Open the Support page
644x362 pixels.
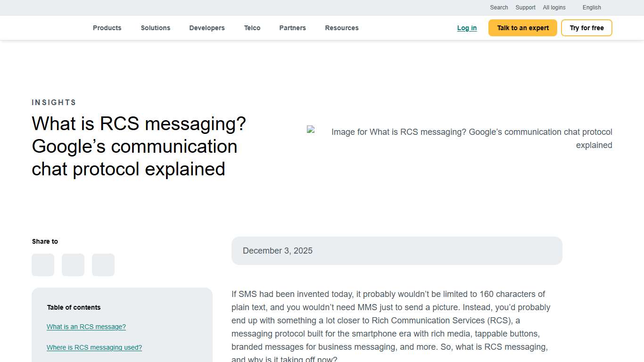(525, 8)
